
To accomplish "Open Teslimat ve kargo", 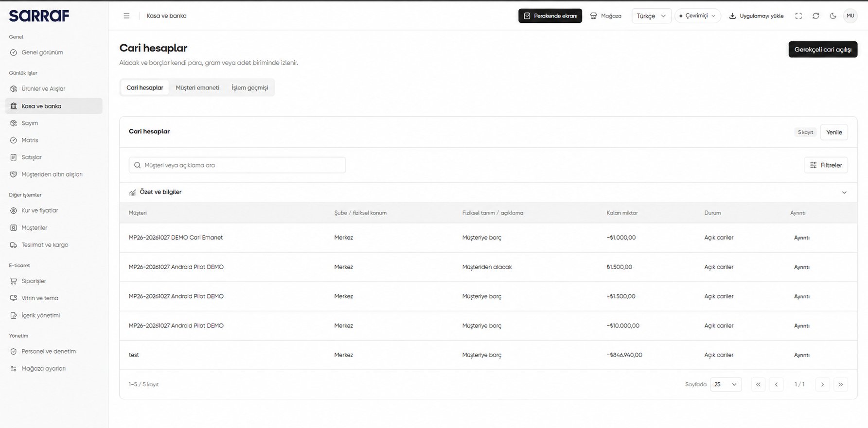I will [53, 245].
